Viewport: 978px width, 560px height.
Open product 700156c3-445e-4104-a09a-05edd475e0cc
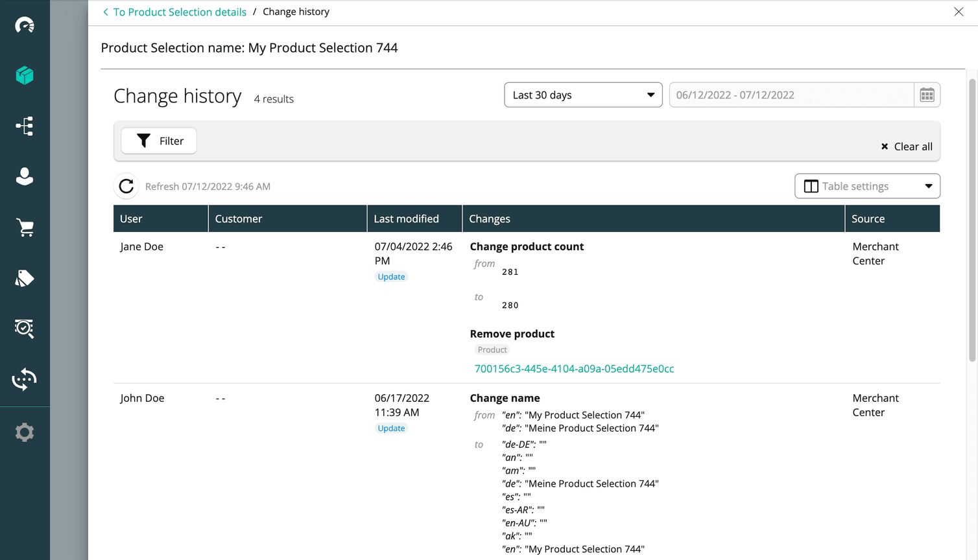click(x=575, y=368)
